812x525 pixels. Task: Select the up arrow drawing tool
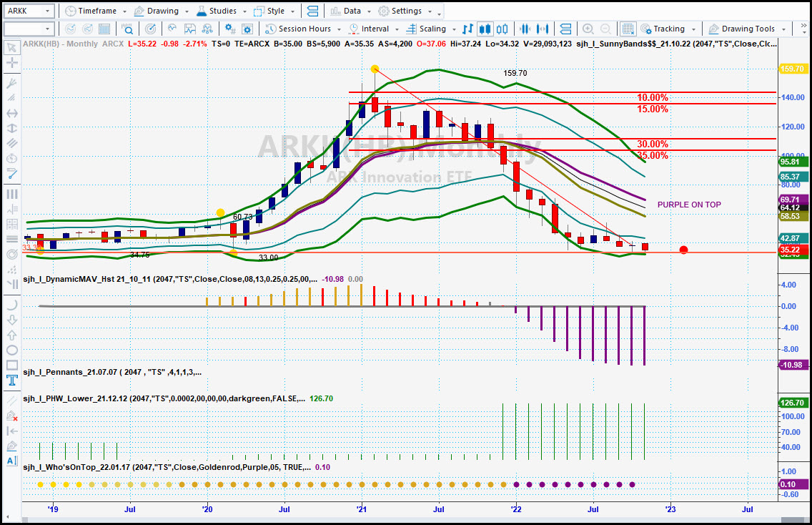click(12, 335)
